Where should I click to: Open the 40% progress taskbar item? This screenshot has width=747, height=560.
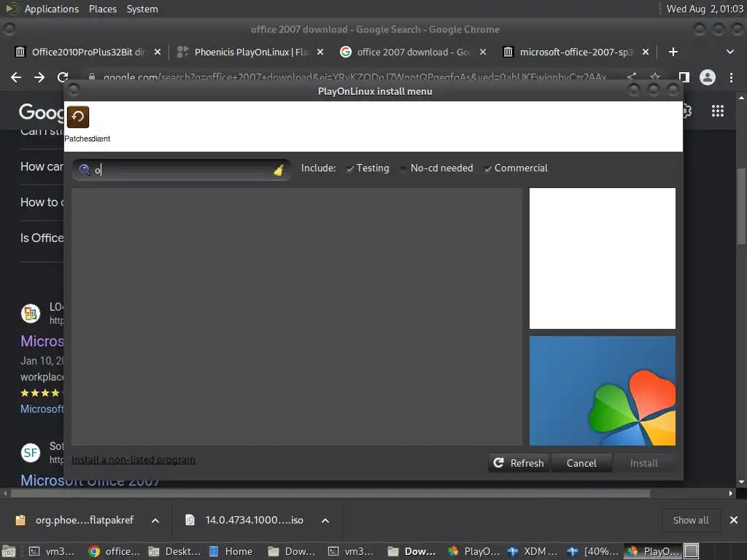pos(593,551)
